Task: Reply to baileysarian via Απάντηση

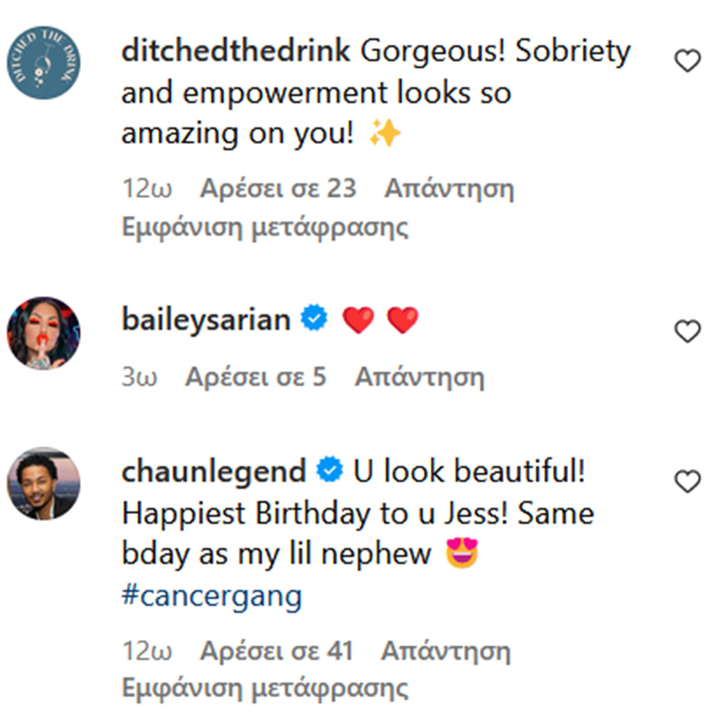Action: pyautogui.click(x=419, y=376)
